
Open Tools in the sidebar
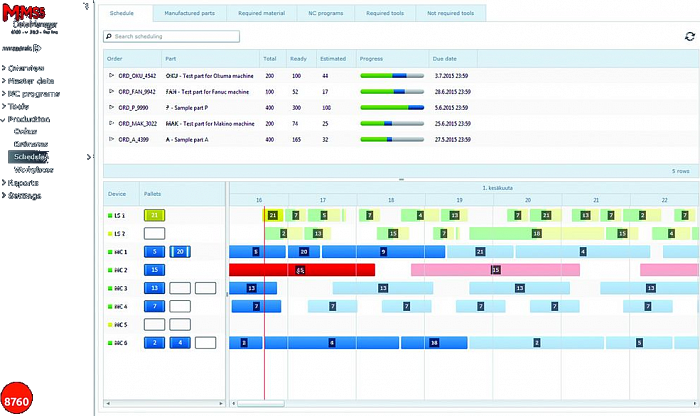(18, 106)
